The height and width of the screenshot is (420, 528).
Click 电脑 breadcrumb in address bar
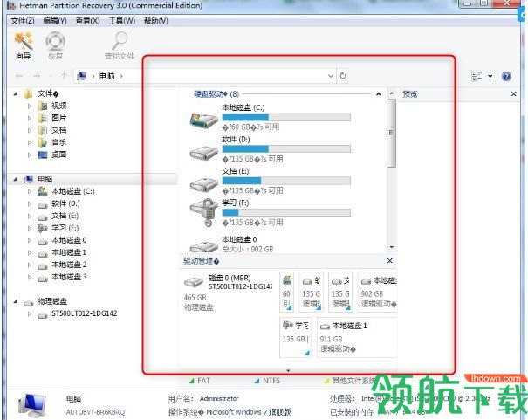click(106, 76)
